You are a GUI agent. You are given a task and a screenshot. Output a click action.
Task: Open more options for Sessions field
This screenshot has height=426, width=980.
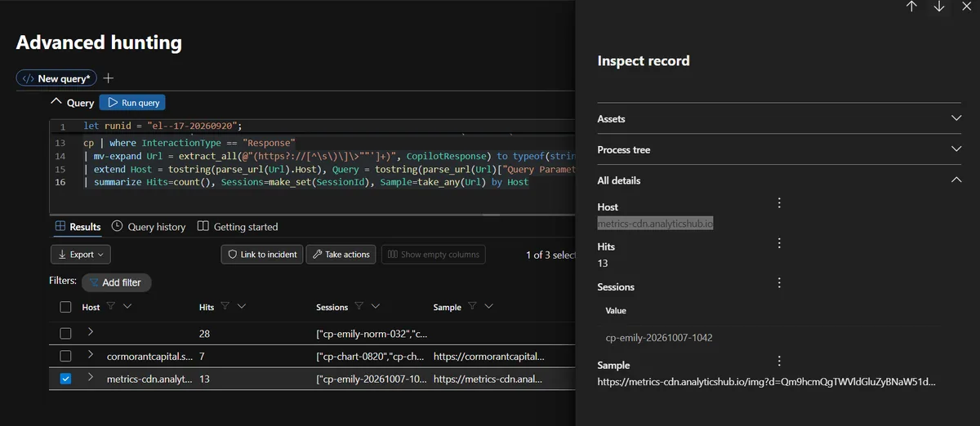pos(779,283)
